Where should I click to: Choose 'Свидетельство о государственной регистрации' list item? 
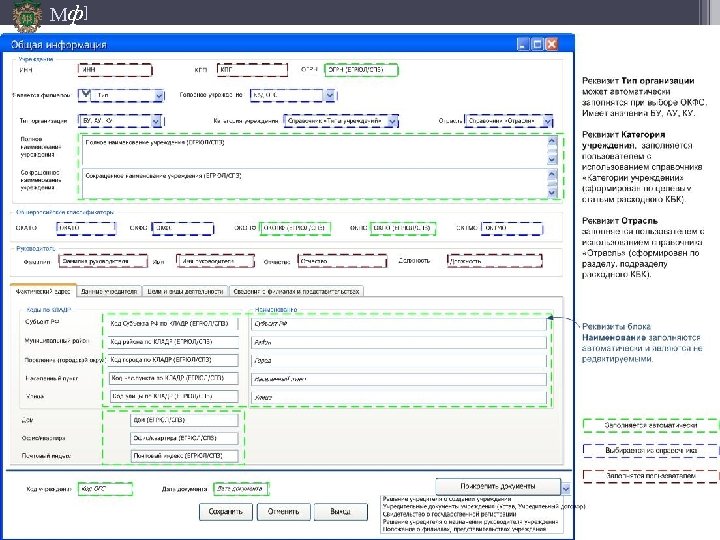pyautogui.click(x=449, y=514)
